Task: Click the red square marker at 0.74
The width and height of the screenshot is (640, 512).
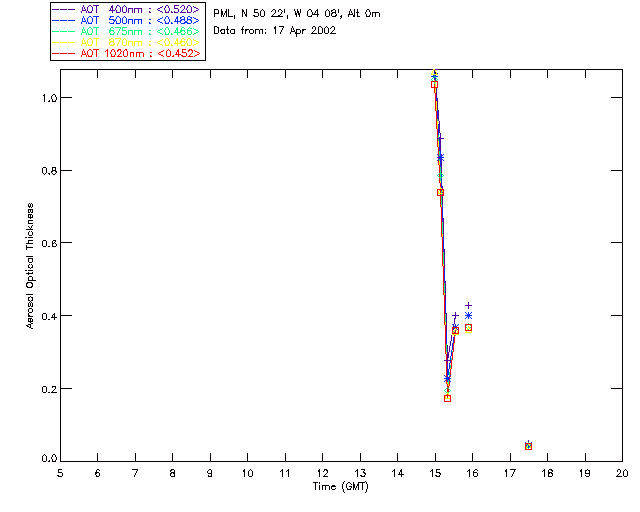Action: [440, 192]
